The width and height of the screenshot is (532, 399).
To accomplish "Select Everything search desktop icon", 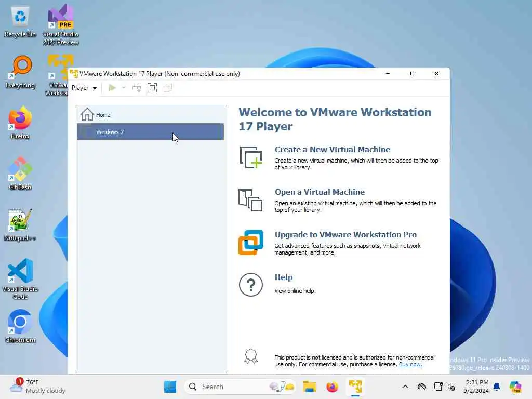I will pyautogui.click(x=20, y=72).
